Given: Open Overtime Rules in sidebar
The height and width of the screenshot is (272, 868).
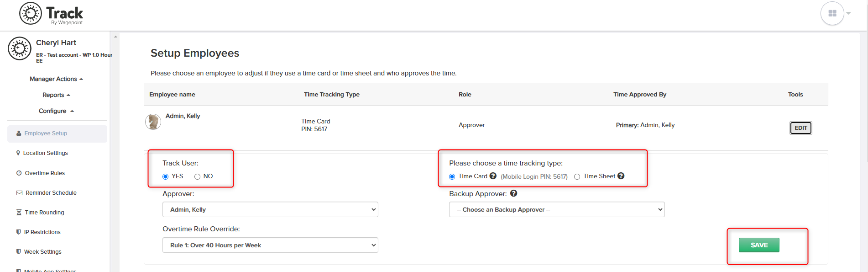Looking at the screenshot, I should 41,173.
